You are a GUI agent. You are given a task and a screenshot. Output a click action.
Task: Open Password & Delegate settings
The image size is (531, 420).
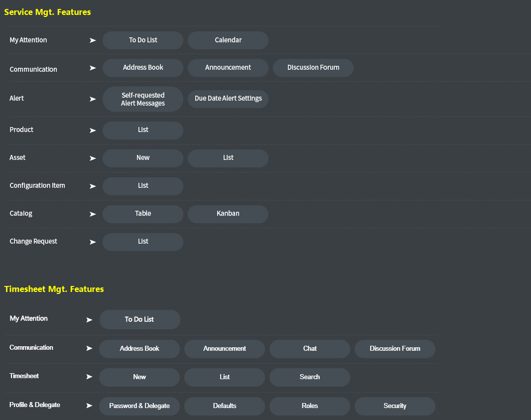click(x=139, y=406)
